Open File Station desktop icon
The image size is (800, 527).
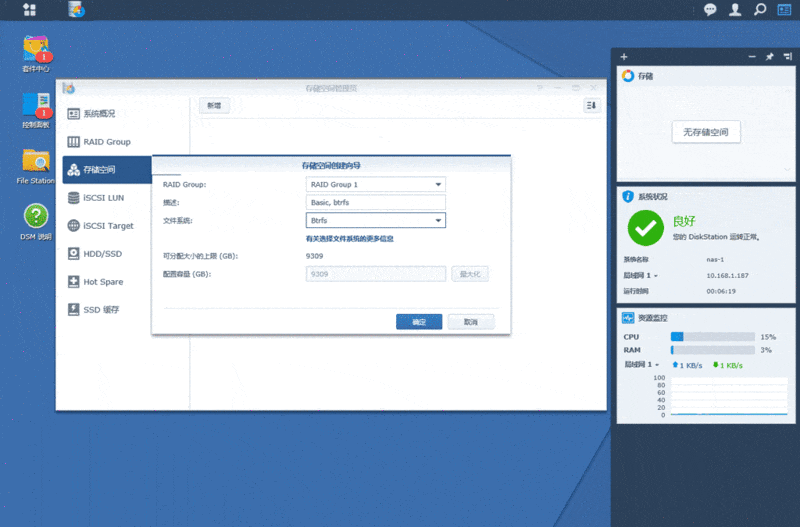click(36, 166)
